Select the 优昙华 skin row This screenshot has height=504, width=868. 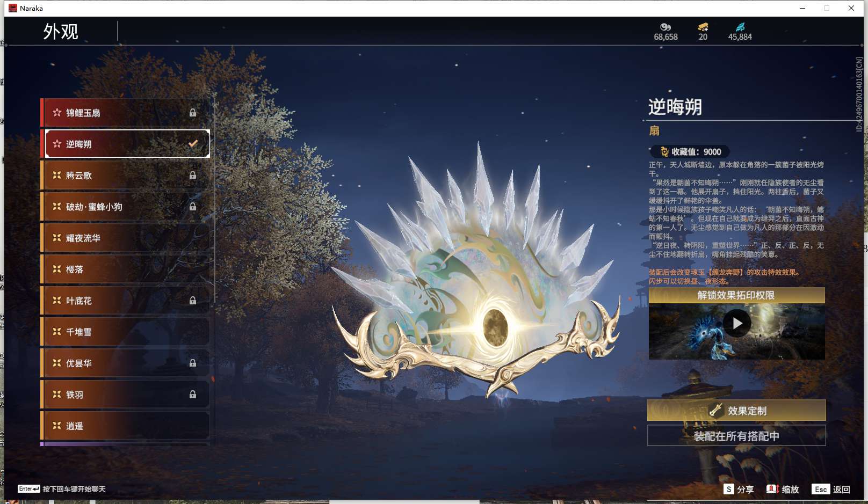point(125,363)
